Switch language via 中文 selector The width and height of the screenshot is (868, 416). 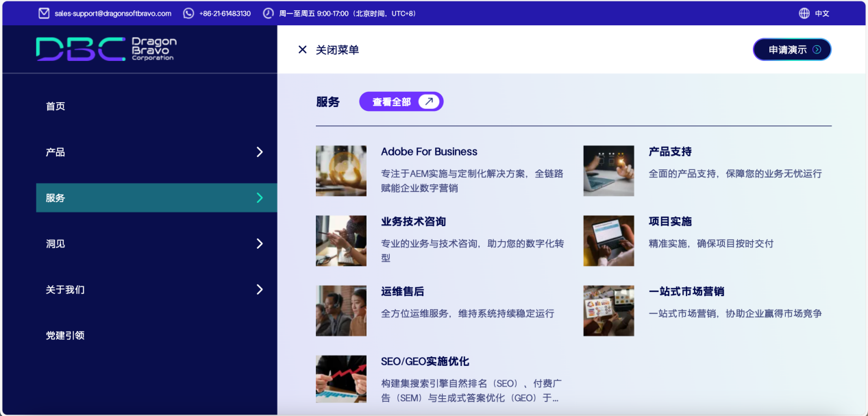[x=821, y=13]
